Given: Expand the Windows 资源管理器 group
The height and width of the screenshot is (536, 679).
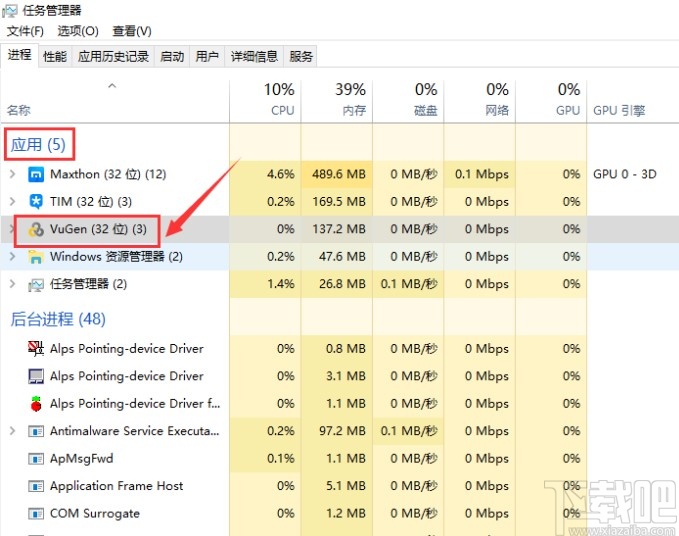Looking at the screenshot, I should [x=12, y=256].
